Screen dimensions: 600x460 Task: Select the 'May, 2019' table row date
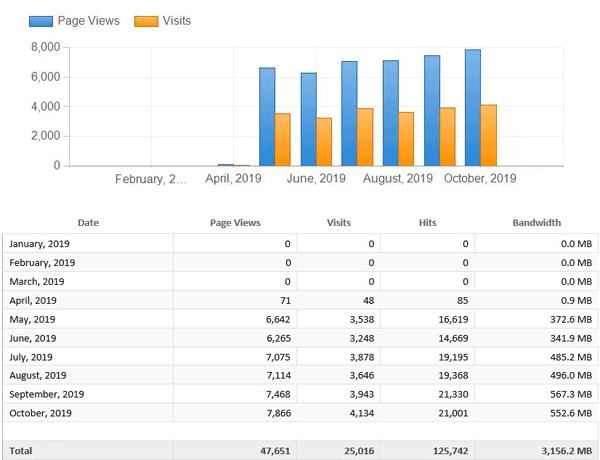coord(33,319)
